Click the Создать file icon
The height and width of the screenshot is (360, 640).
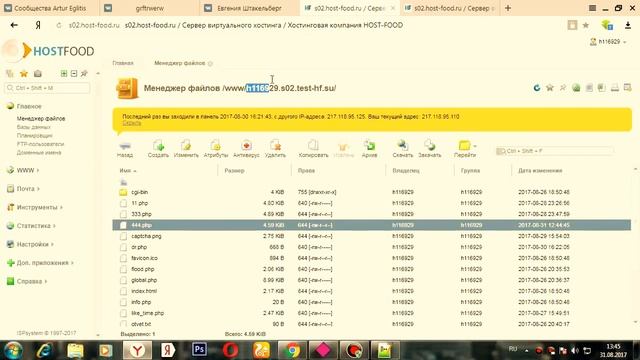click(x=158, y=146)
